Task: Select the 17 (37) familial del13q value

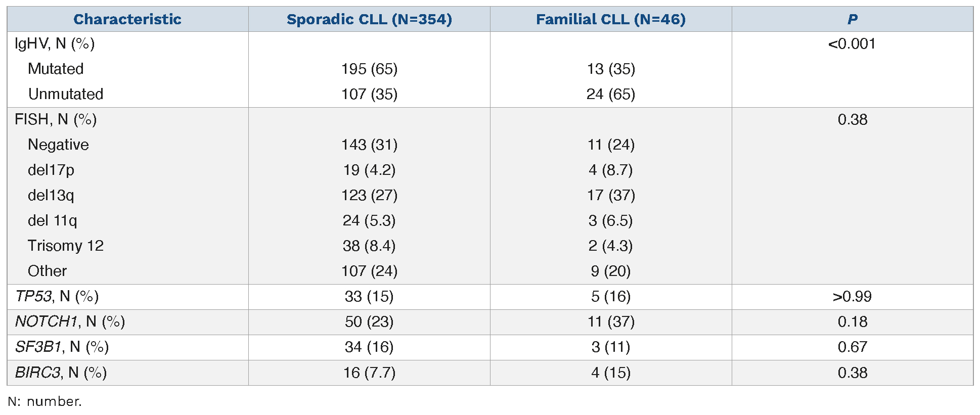Action: coord(610,195)
